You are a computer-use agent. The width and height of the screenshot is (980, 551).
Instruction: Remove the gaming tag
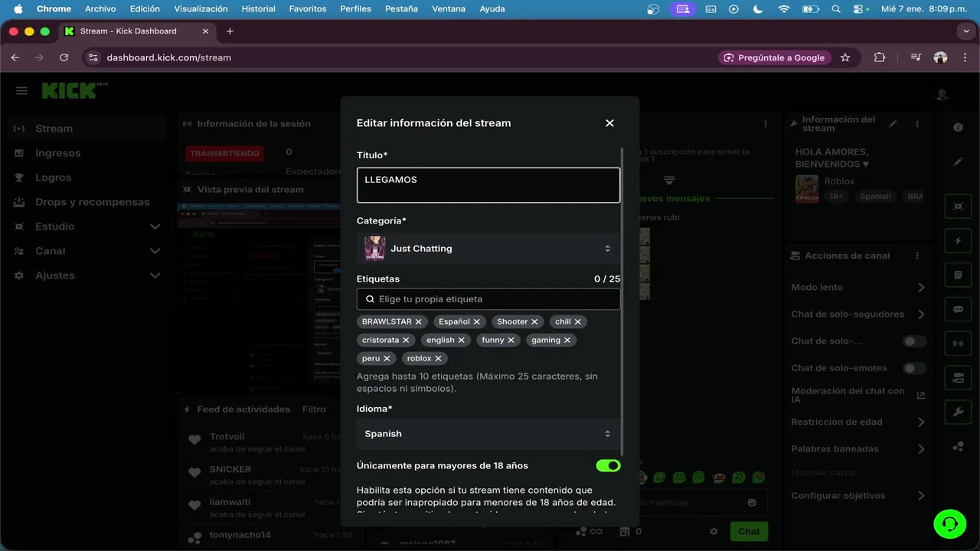click(567, 341)
